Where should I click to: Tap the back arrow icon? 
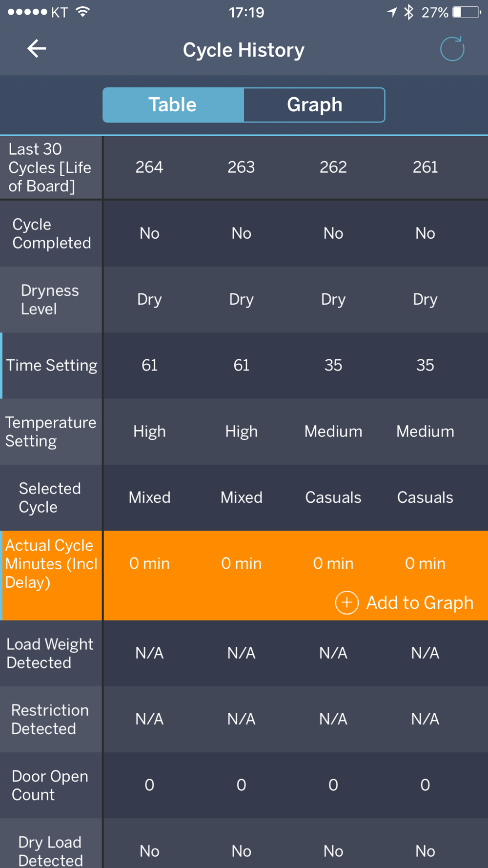(37, 48)
